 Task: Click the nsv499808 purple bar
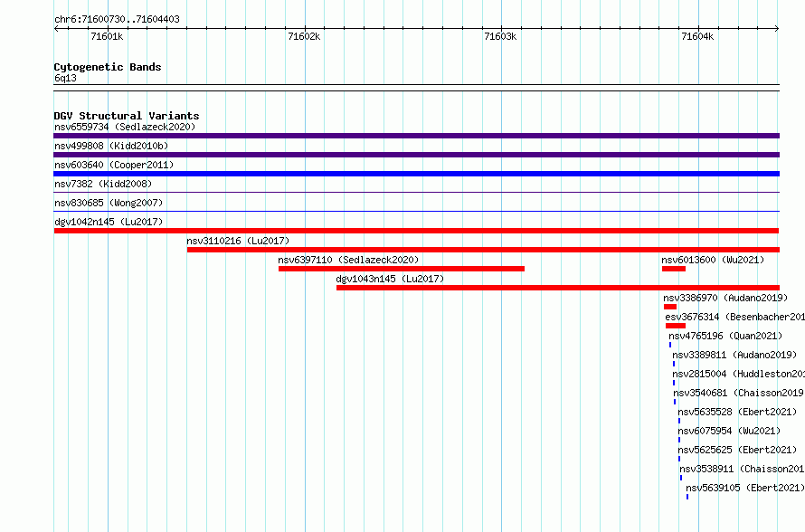click(416, 155)
